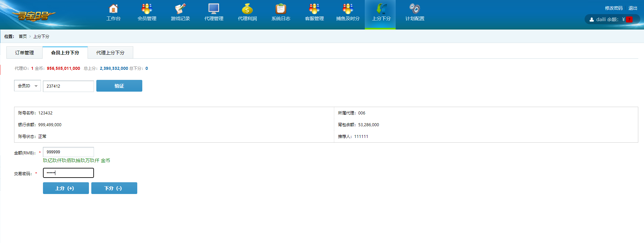Image resolution: width=644 pixels, height=243 pixels.
Task: Click the 验证 verify button
Action: coord(119,86)
